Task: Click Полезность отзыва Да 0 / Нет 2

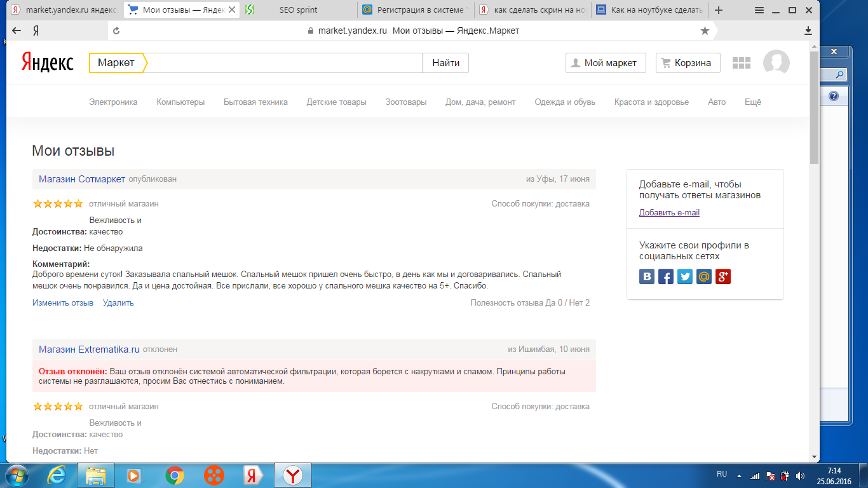Action: point(530,303)
